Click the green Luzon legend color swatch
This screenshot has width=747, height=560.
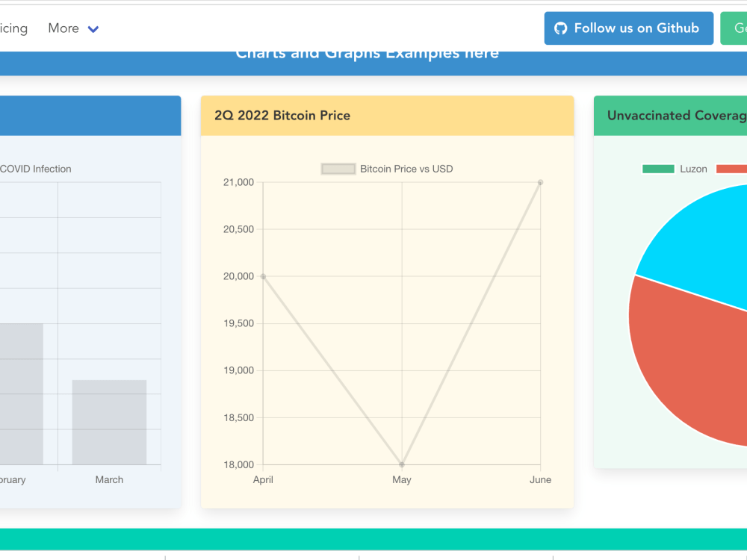tap(657, 169)
